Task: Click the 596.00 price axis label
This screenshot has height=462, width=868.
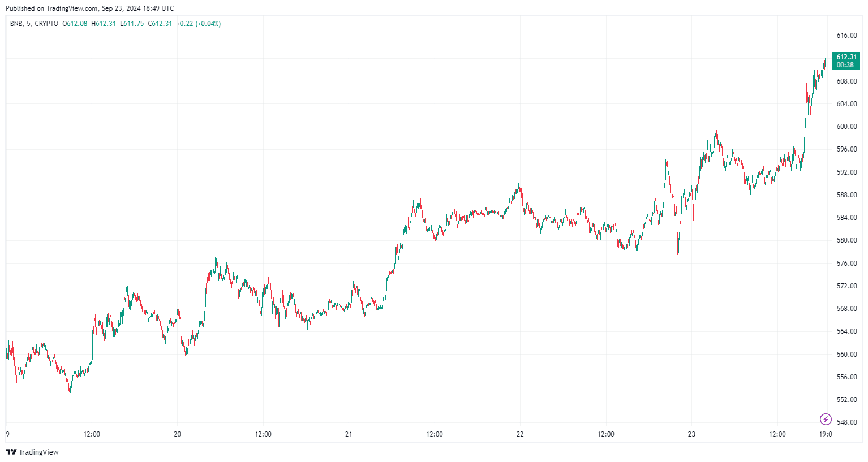Action: tap(846, 149)
